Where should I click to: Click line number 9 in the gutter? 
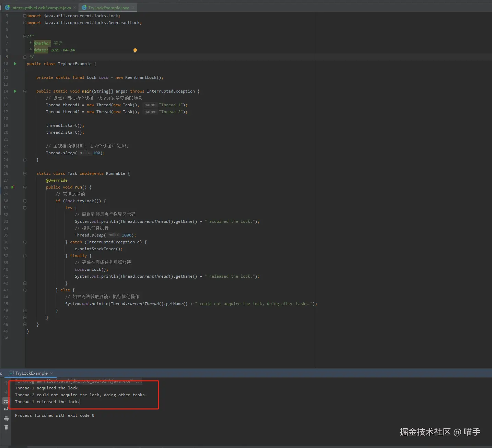pos(7,57)
